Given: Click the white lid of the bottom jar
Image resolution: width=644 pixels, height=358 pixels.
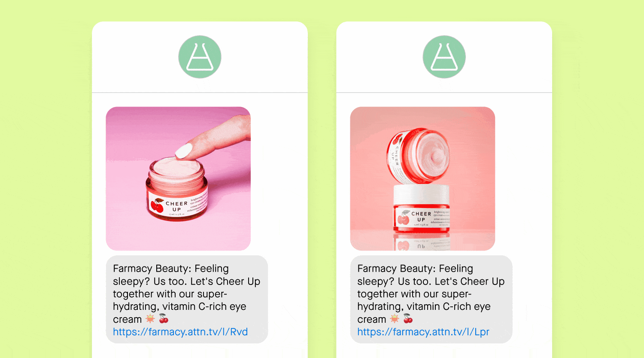Looking at the screenshot, I should pyautogui.click(x=421, y=195).
